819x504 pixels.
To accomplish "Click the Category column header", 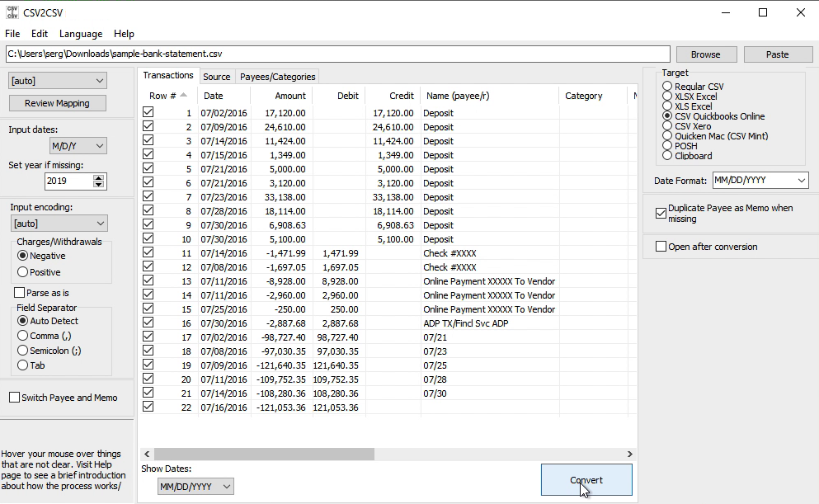I will pyautogui.click(x=593, y=96).
